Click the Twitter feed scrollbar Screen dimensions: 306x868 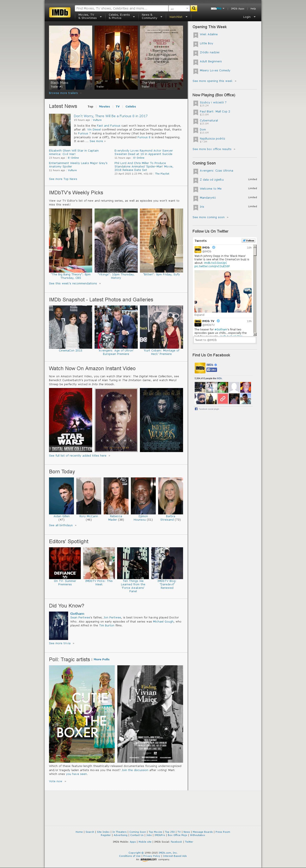[255, 290]
